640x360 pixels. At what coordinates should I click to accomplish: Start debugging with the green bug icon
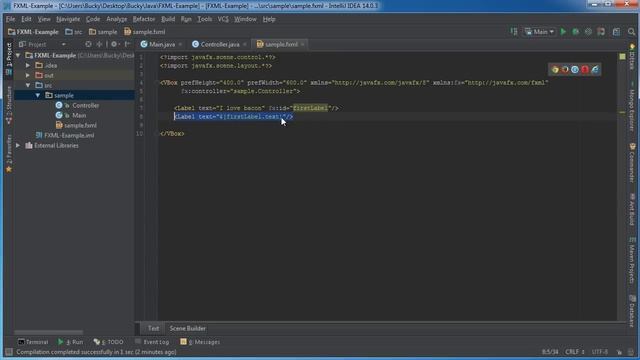click(x=576, y=31)
